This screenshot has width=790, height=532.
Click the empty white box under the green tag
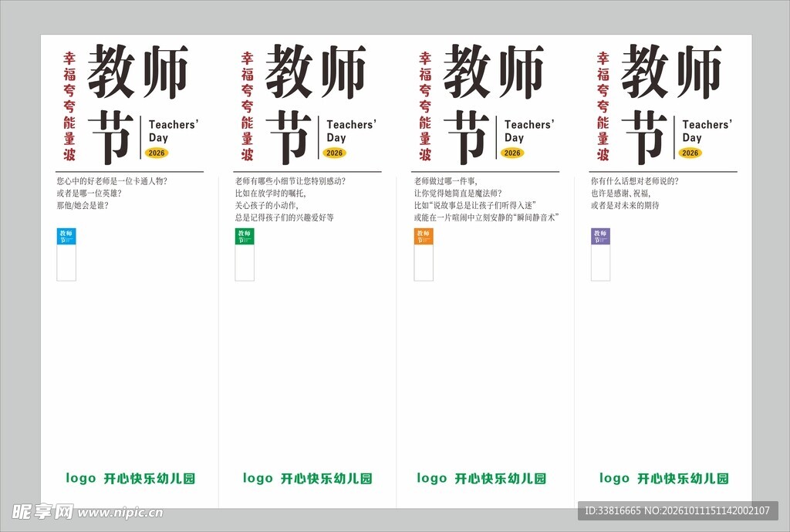[245, 263]
